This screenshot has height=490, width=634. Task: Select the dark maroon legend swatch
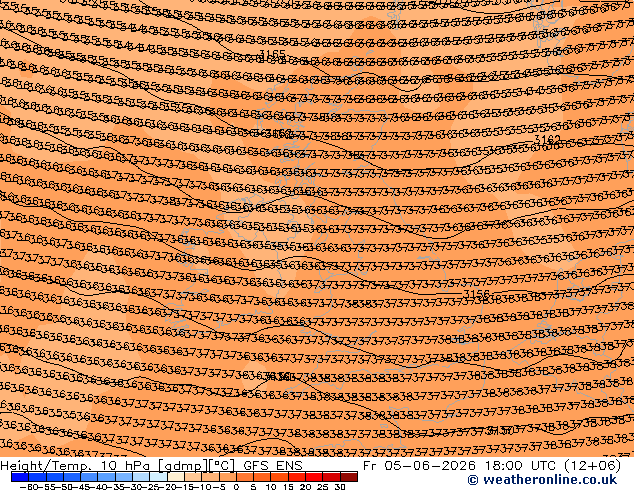pyautogui.click(x=349, y=477)
